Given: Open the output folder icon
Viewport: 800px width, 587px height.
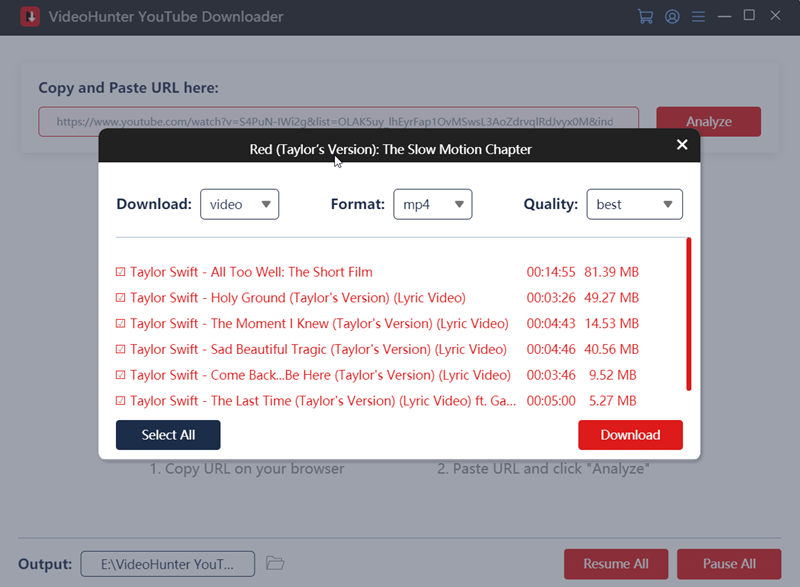Looking at the screenshot, I should [276, 563].
